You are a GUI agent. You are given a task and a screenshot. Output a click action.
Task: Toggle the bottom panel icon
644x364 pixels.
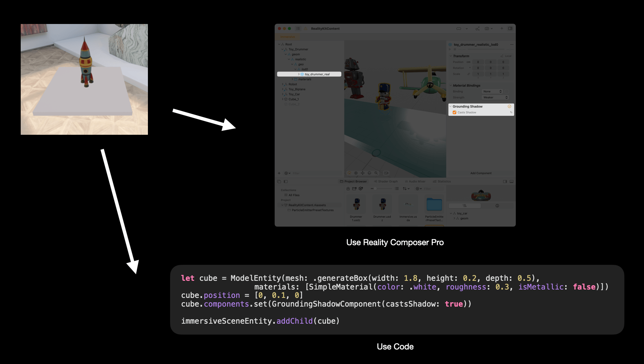[x=511, y=182]
